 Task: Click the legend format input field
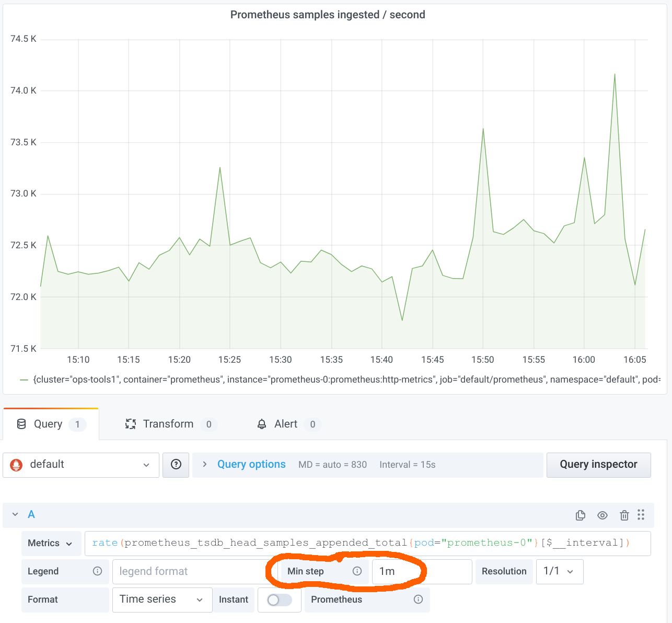pos(189,571)
